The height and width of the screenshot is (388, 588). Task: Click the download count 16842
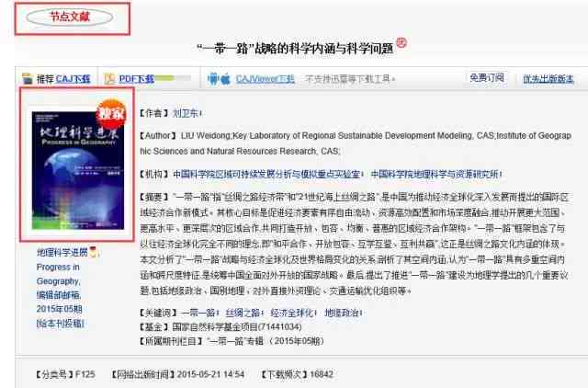pyautogui.click(x=322, y=374)
